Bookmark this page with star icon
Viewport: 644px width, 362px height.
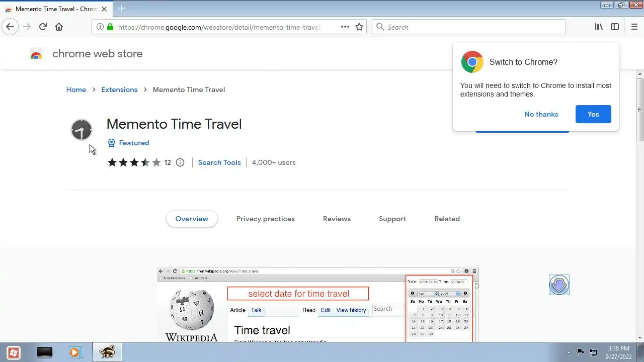[359, 27]
